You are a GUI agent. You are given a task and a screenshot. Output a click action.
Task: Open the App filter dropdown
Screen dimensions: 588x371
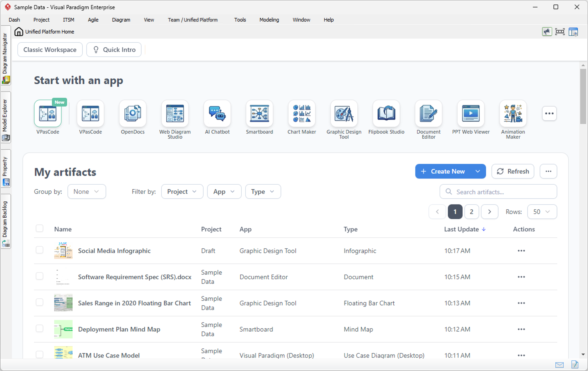(224, 192)
